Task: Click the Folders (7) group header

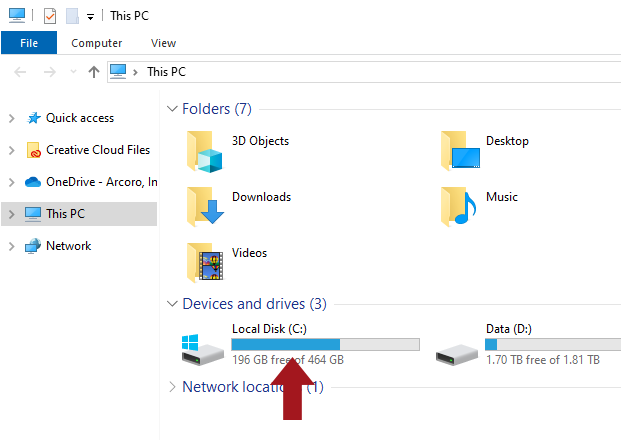Action: [x=217, y=109]
